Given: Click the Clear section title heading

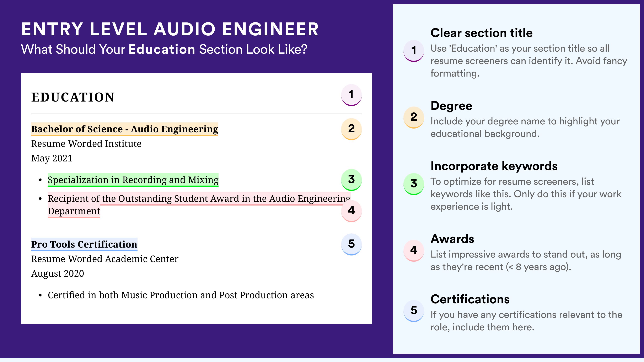Looking at the screenshot, I should [482, 33].
